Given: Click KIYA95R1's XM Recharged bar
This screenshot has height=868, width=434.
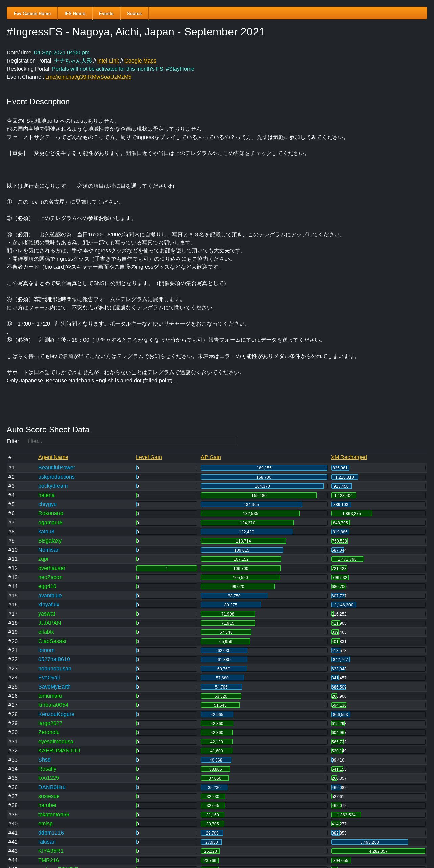Looking at the screenshot, I should (x=378, y=851).
